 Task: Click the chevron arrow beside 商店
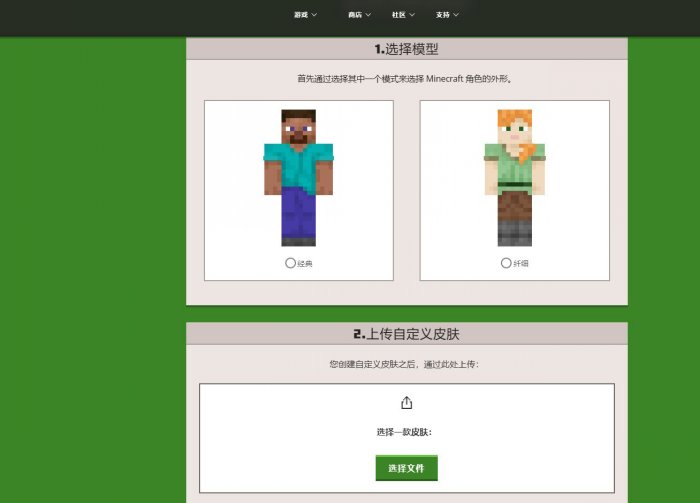click(369, 15)
